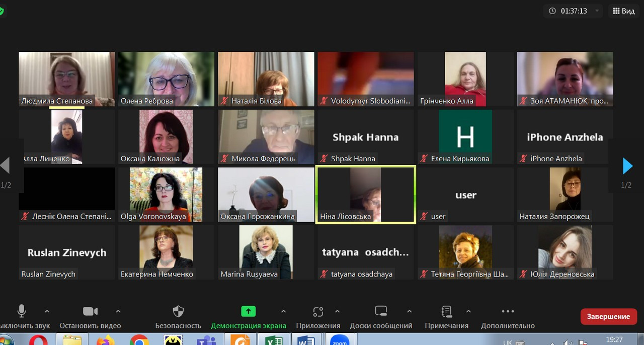The image size is (644, 345).
Task: Toggle the microphone mute button
Action: pos(22,311)
